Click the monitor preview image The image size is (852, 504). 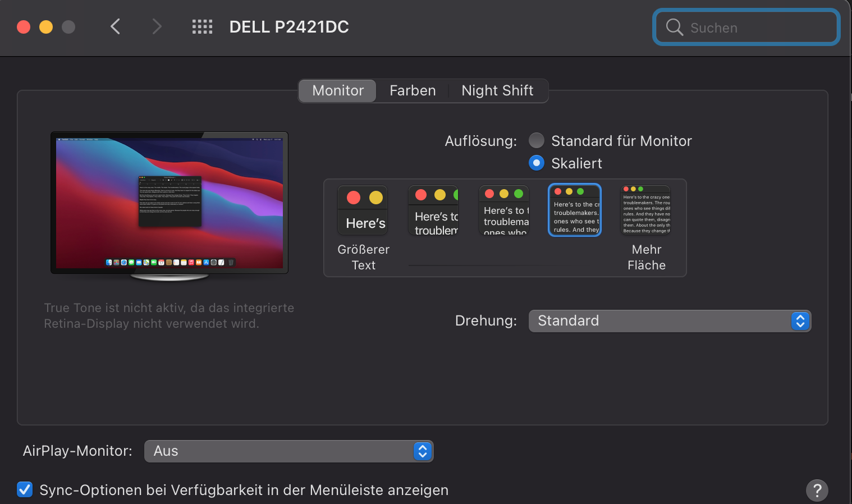point(170,207)
